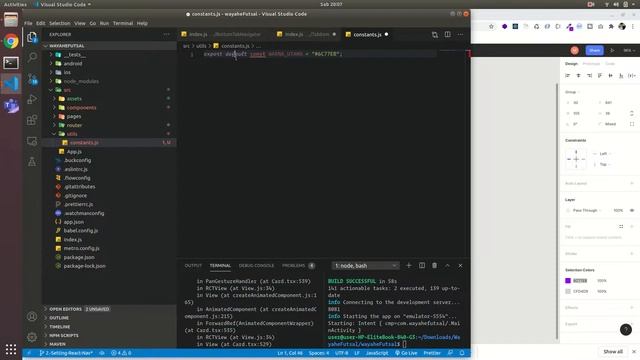Open the Source Control view in the activity bar
This screenshot has height=360, width=640.
[x=32, y=79]
